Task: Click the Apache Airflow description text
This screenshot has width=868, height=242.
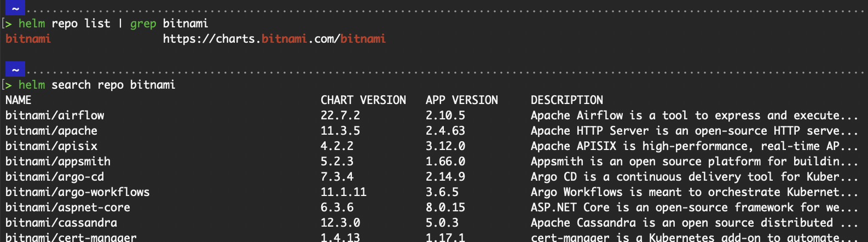Action: coord(695,116)
